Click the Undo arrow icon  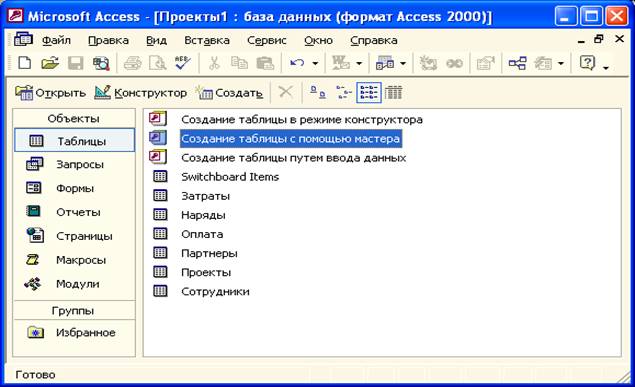coord(297,63)
